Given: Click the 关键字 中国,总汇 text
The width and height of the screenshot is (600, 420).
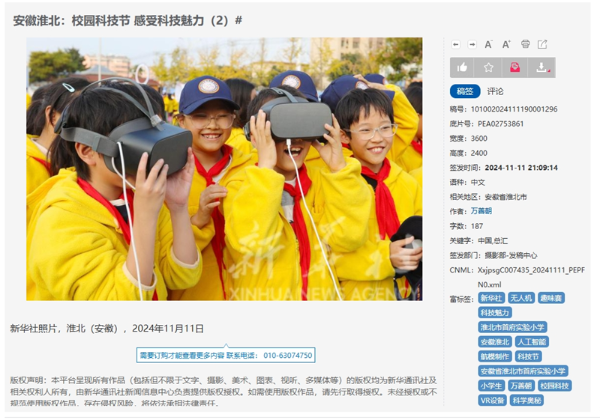Looking at the screenshot, I should [x=493, y=241].
